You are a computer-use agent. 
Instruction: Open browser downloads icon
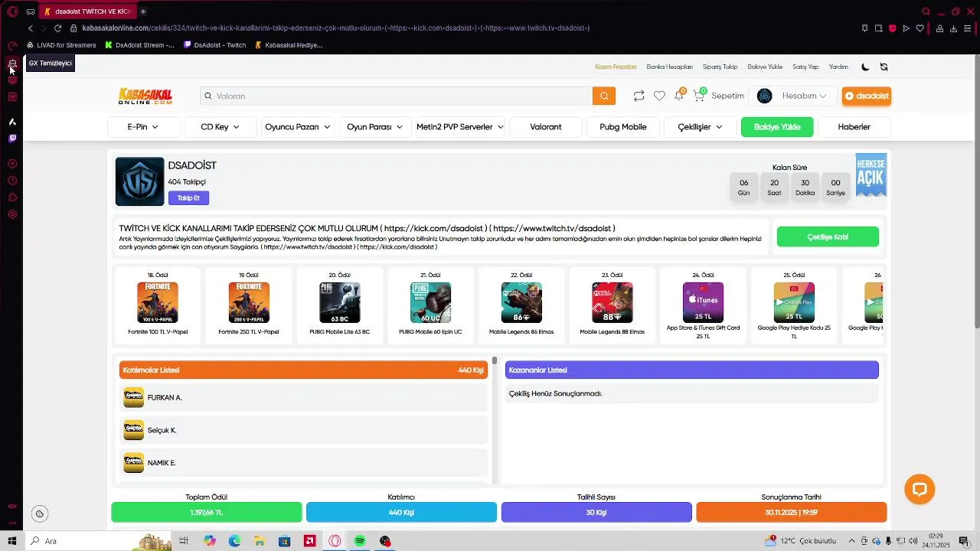(953, 28)
